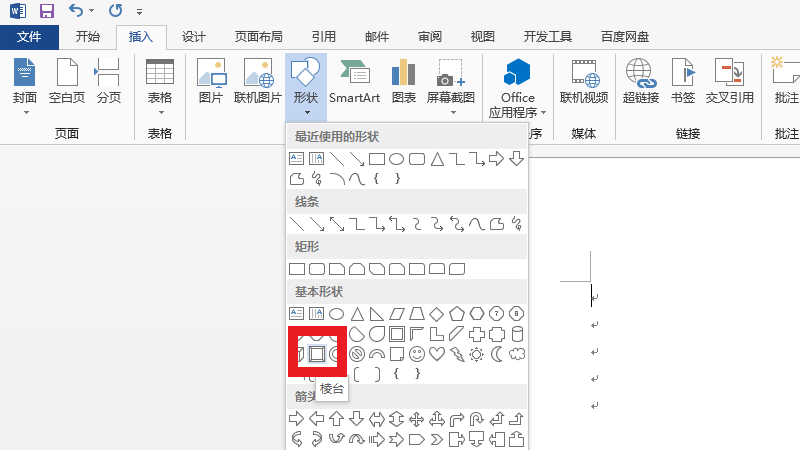Click the 超链接 hyperlink icon
The height and width of the screenshot is (450, 800).
click(640, 82)
